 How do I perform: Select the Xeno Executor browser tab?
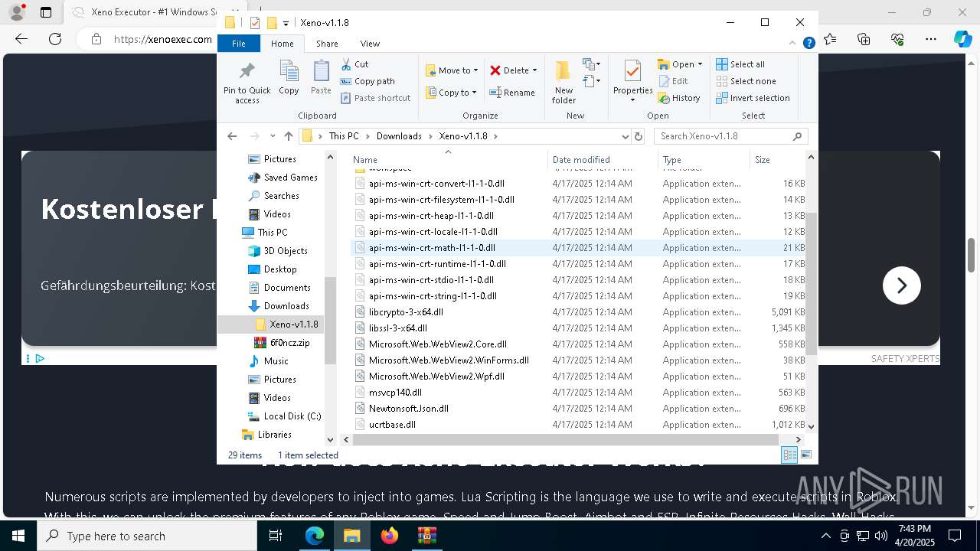(x=145, y=12)
